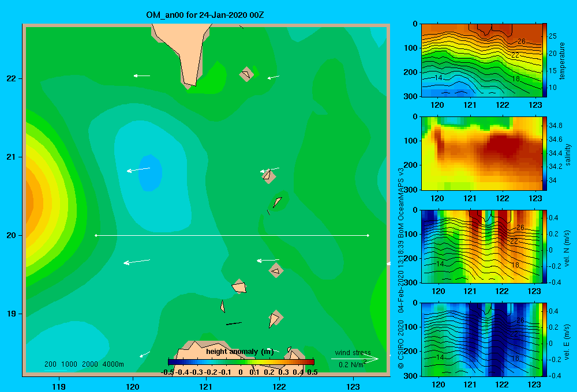
Task: Click the height anomaly color bar
Action: click(x=241, y=362)
